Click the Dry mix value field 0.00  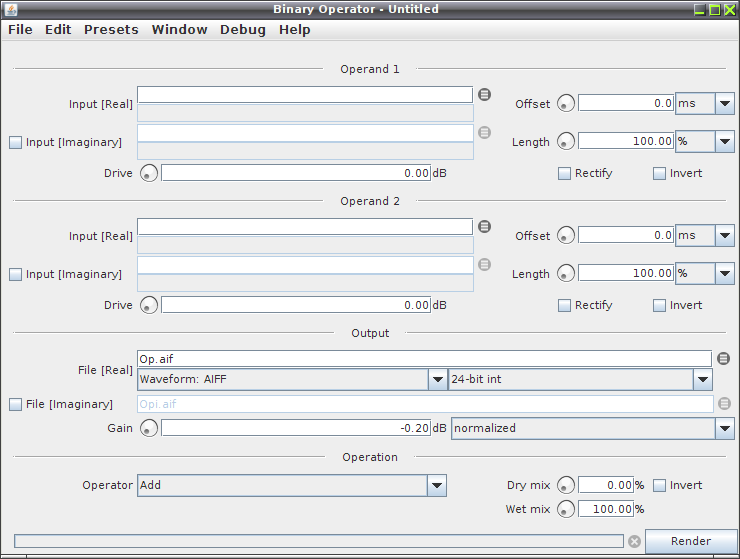tap(606, 485)
